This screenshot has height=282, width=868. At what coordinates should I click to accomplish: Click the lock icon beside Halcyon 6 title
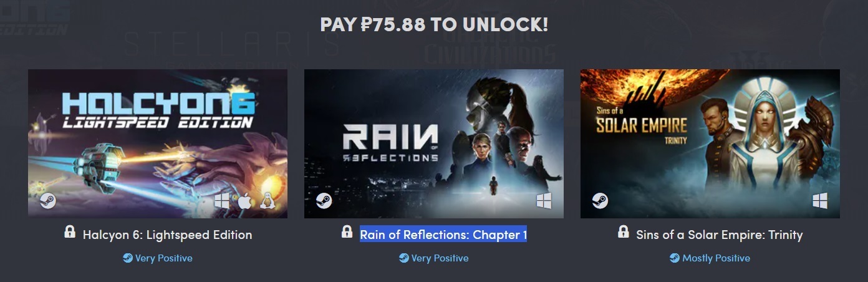pyautogui.click(x=70, y=232)
